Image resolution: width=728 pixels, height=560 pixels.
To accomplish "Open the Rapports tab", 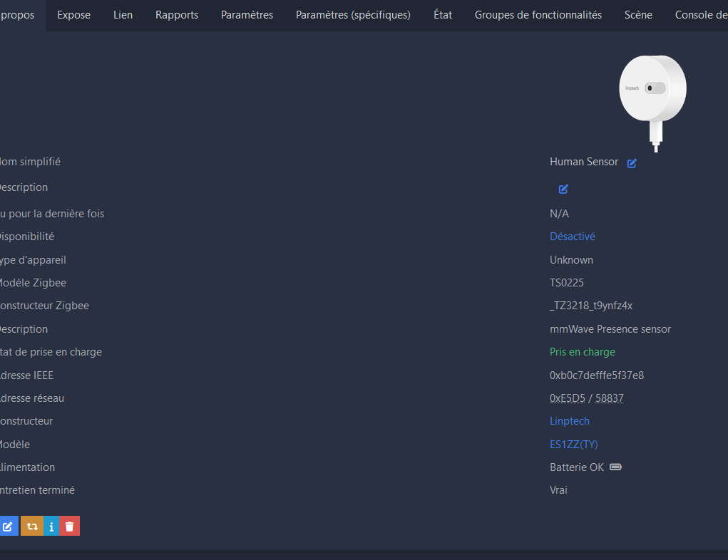I will point(177,15).
